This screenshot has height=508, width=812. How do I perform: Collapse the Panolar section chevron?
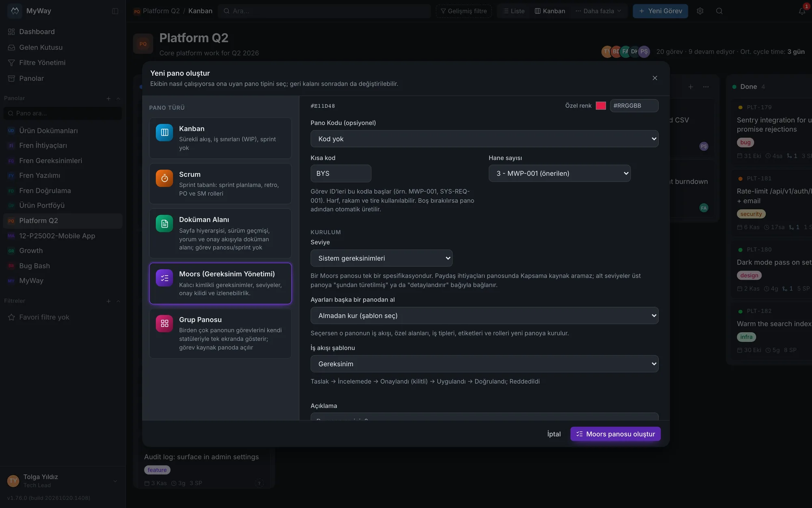118,98
